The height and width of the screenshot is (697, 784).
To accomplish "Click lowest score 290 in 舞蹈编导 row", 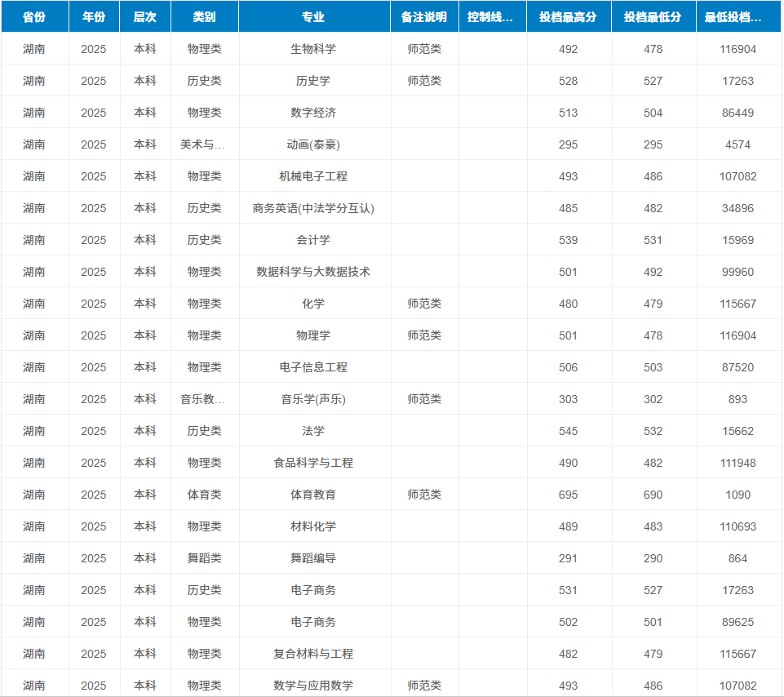I will [653, 558].
